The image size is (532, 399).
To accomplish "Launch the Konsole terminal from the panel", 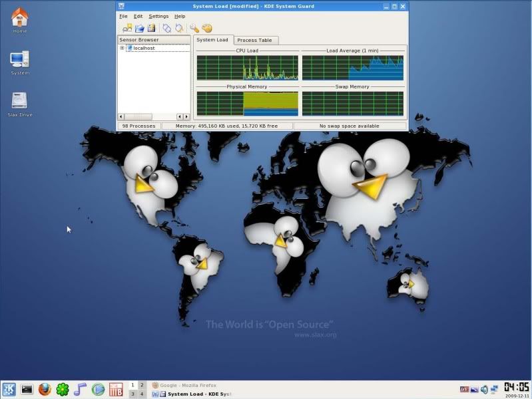I will tap(27, 390).
